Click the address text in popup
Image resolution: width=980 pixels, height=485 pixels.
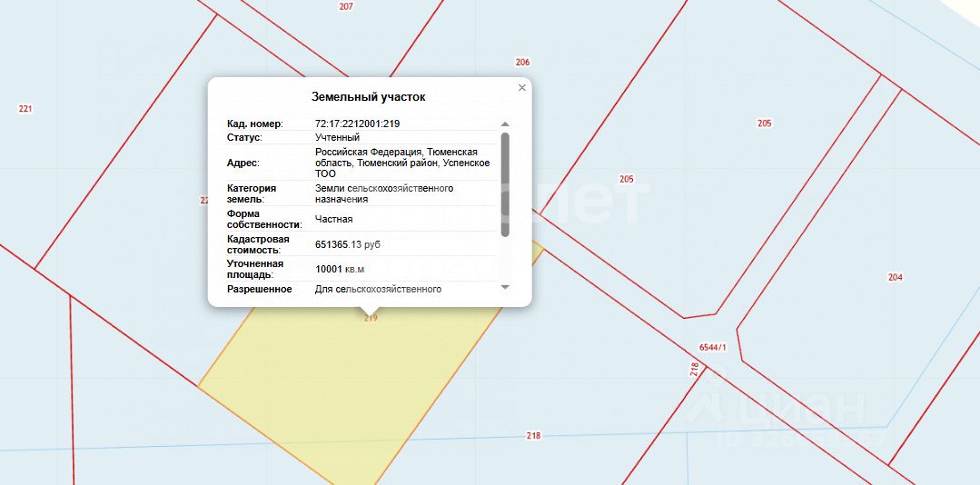point(402,163)
